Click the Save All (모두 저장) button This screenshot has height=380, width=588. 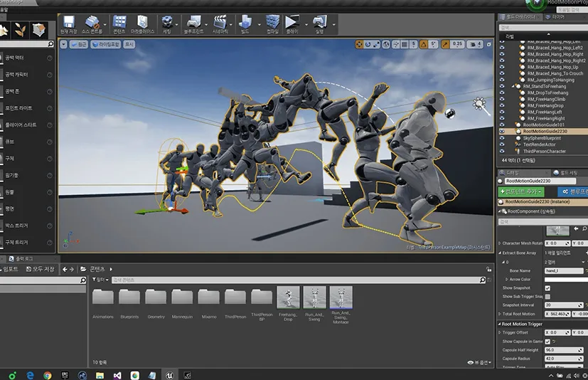tap(40, 269)
